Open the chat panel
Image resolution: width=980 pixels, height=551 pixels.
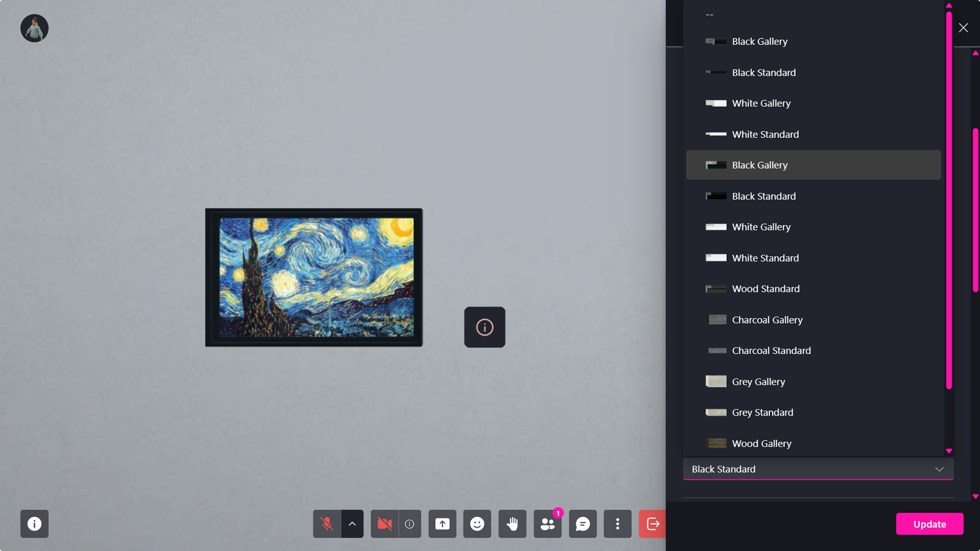tap(582, 523)
